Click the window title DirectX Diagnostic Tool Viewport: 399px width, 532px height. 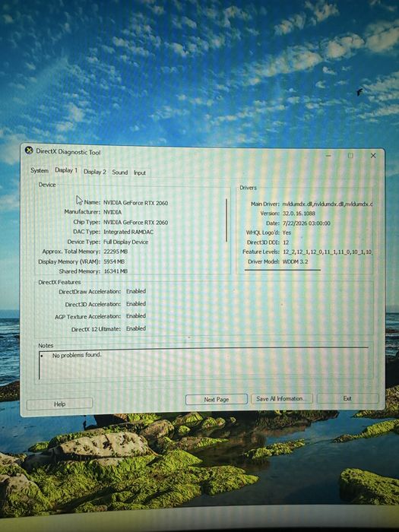[x=68, y=152]
